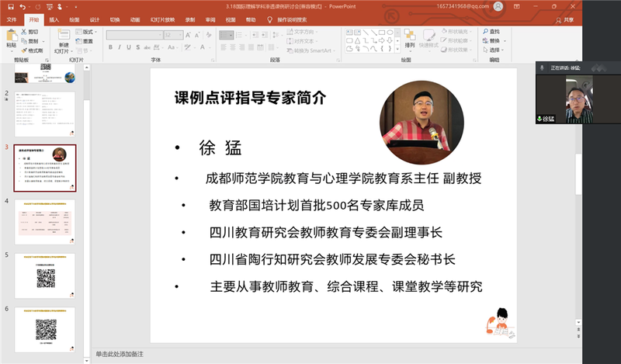The height and width of the screenshot is (364, 621).
Task: Open the font name combo box
Action: (134, 35)
